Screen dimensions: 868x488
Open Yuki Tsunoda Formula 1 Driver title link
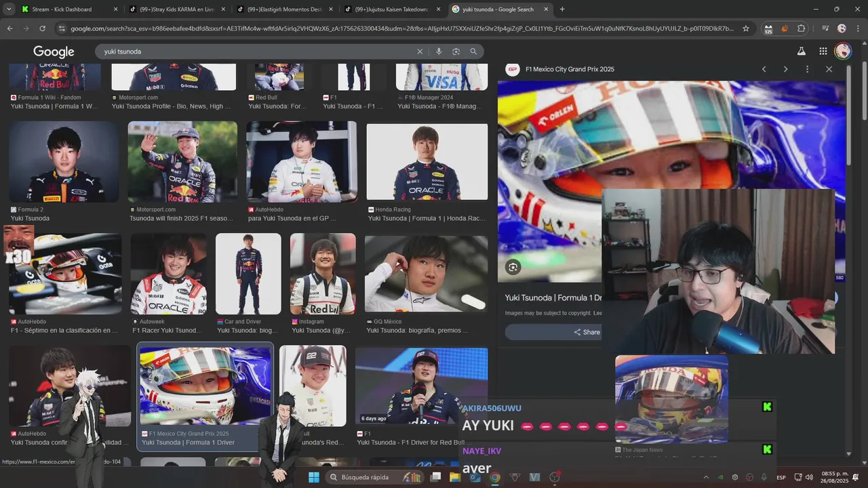click(553, 298)
